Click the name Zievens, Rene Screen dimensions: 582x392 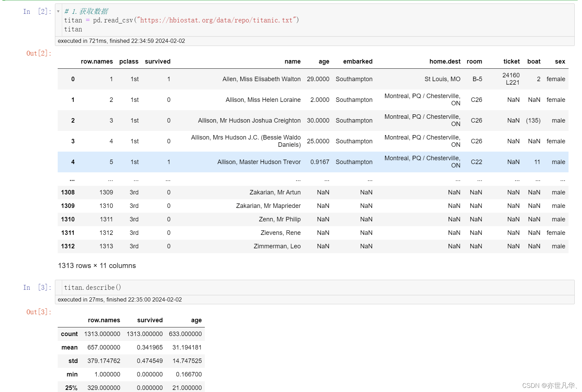[280, 233]
